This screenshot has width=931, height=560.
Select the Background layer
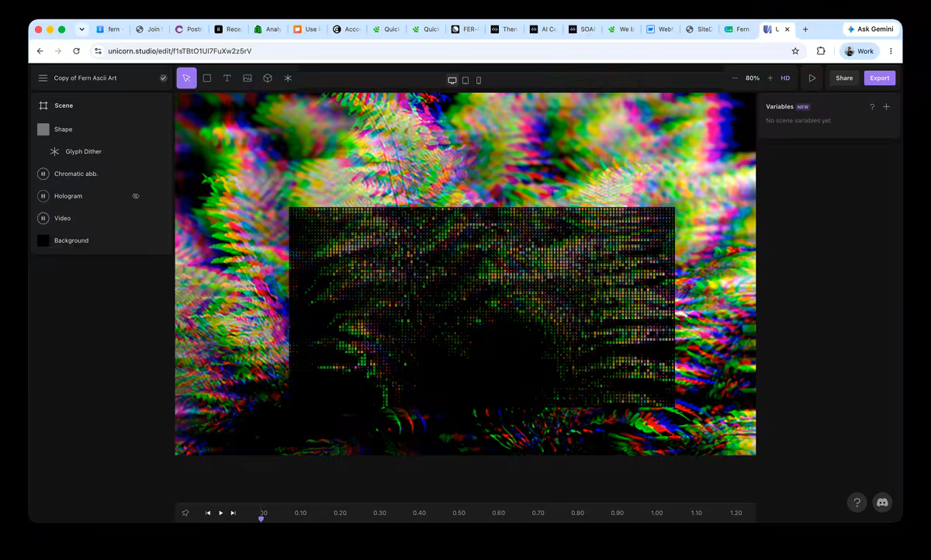102,240
